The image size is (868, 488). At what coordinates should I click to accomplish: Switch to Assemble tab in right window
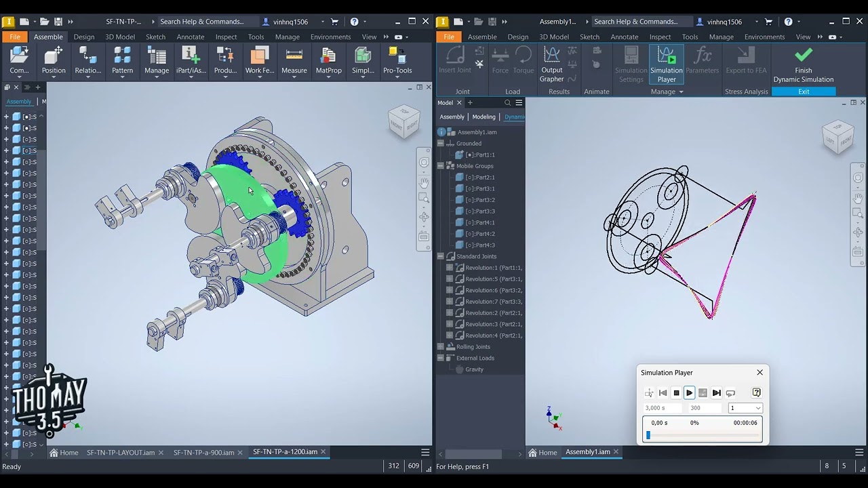[482, 37]
